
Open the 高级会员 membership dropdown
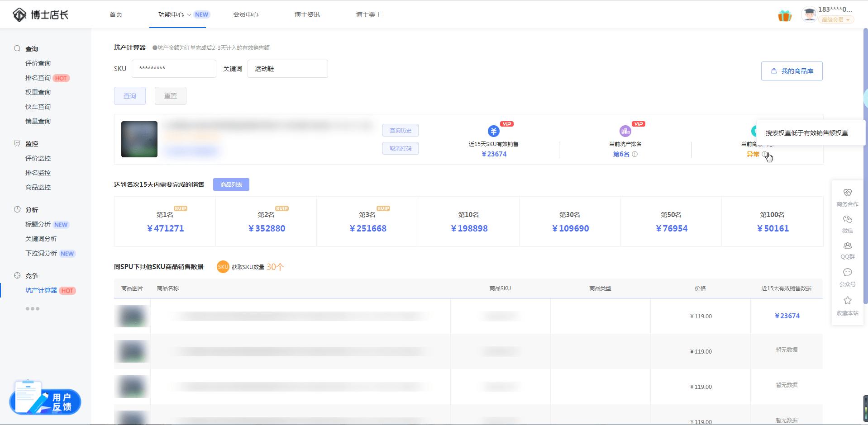pos(835,20)
